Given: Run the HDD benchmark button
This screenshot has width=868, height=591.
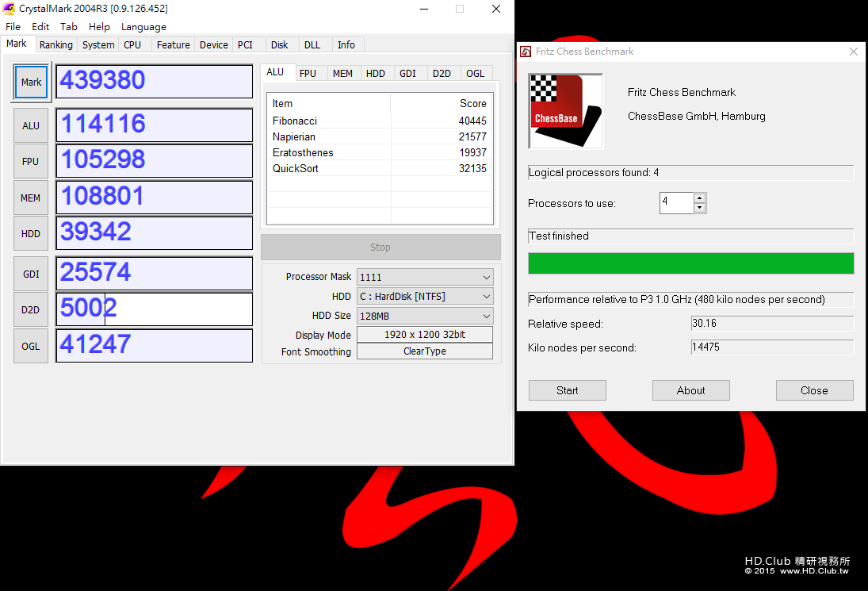Looking at the screenshot, I should (31, 234).
